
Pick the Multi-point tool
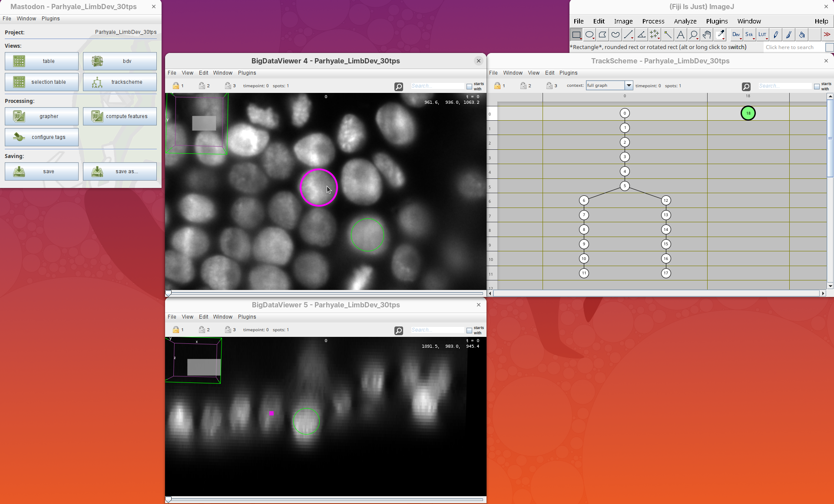pos(655,35)
